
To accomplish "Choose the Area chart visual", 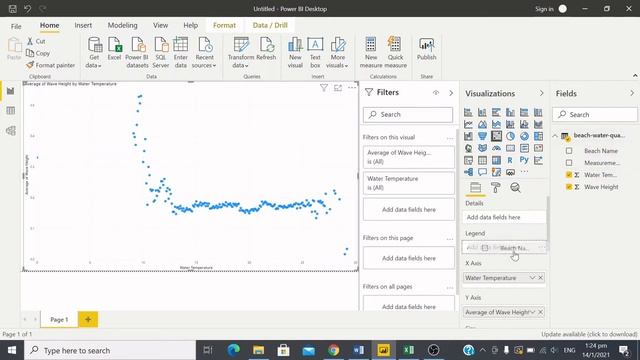I will pos(482,124).
